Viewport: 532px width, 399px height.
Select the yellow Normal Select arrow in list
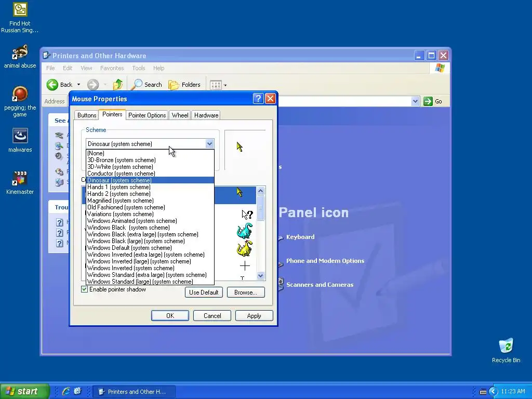(240, 192)
